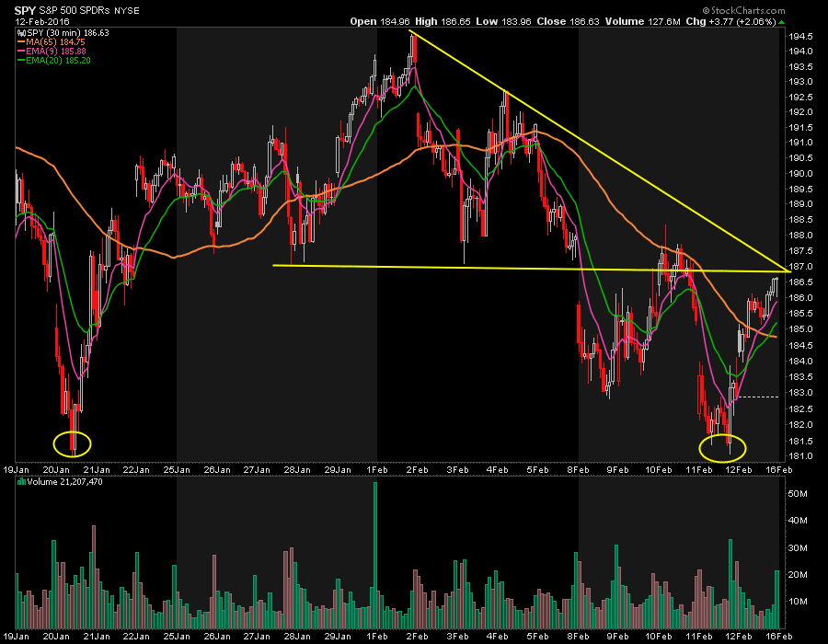Click the NYSE exchange label

coord(127,10)
